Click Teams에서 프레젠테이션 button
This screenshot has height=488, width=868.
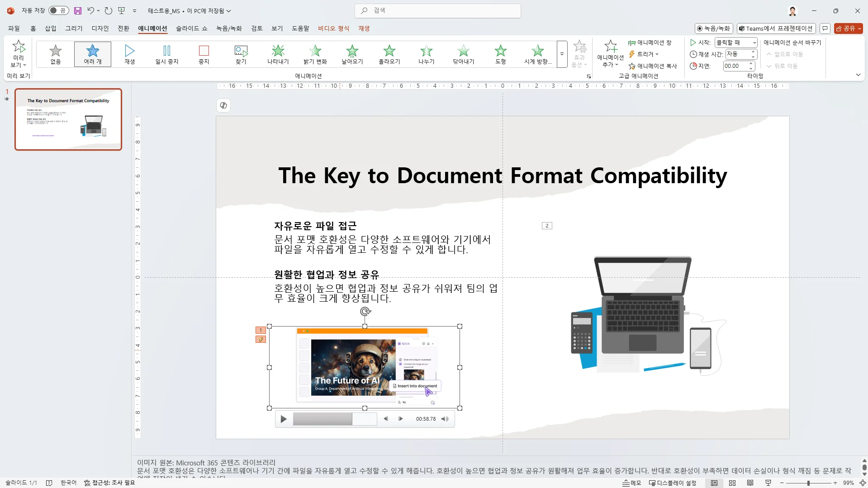pyautogui.click(x=775, y=28)
